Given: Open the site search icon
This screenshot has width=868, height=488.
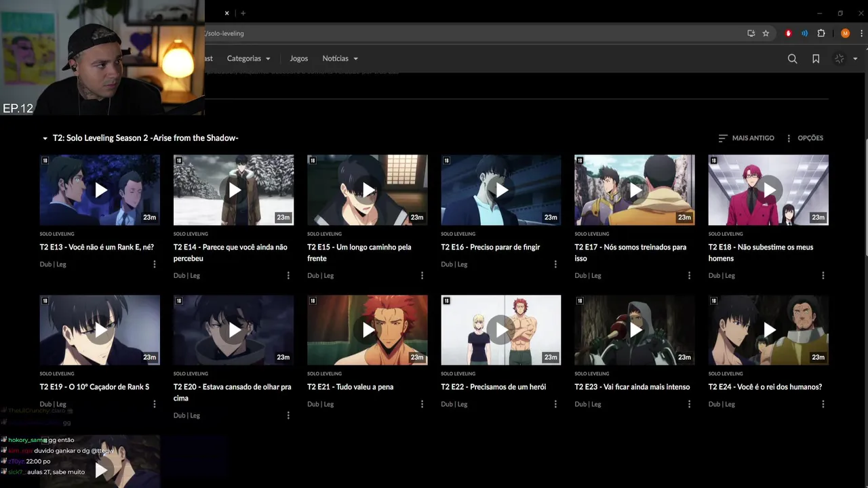Looking at the screenshot, I should tap(792, 59).
